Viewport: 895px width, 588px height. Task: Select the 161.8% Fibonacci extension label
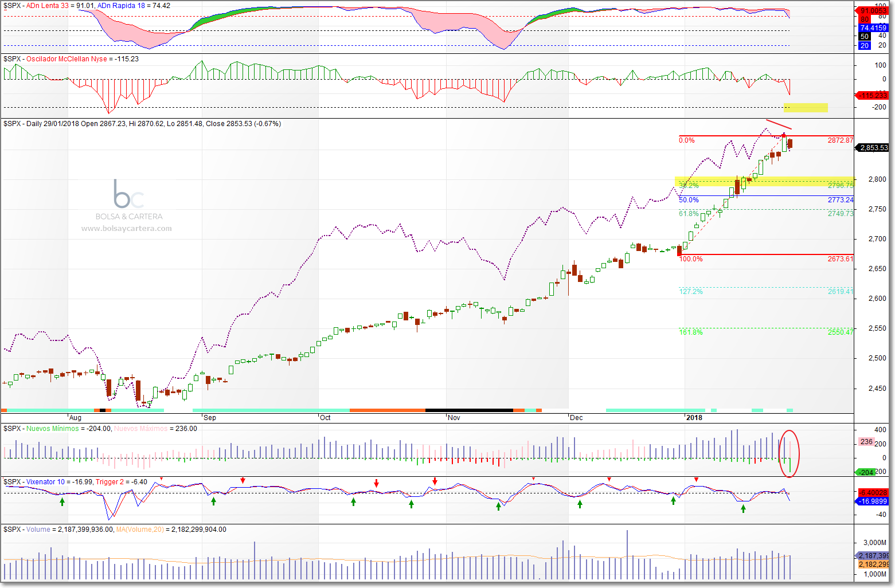point(690,332)
